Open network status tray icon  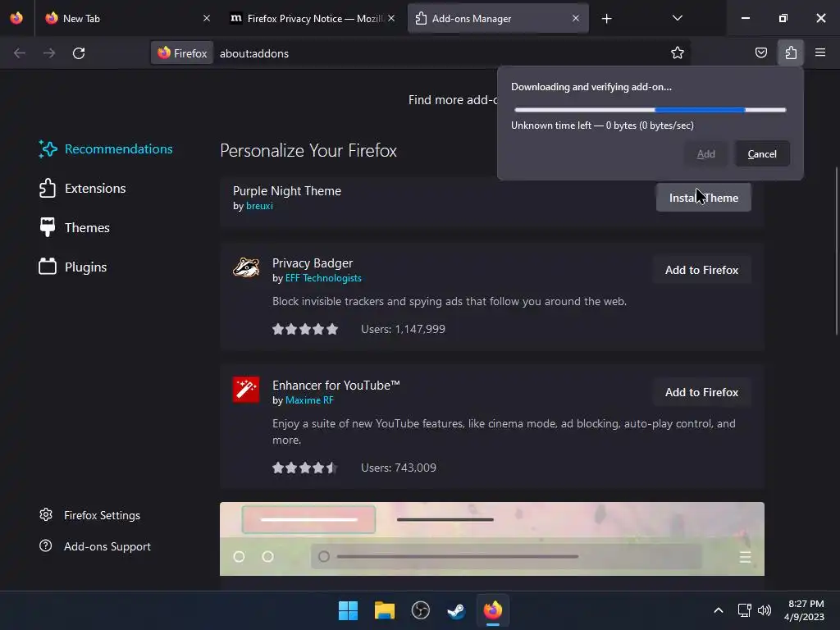point(744,610)
